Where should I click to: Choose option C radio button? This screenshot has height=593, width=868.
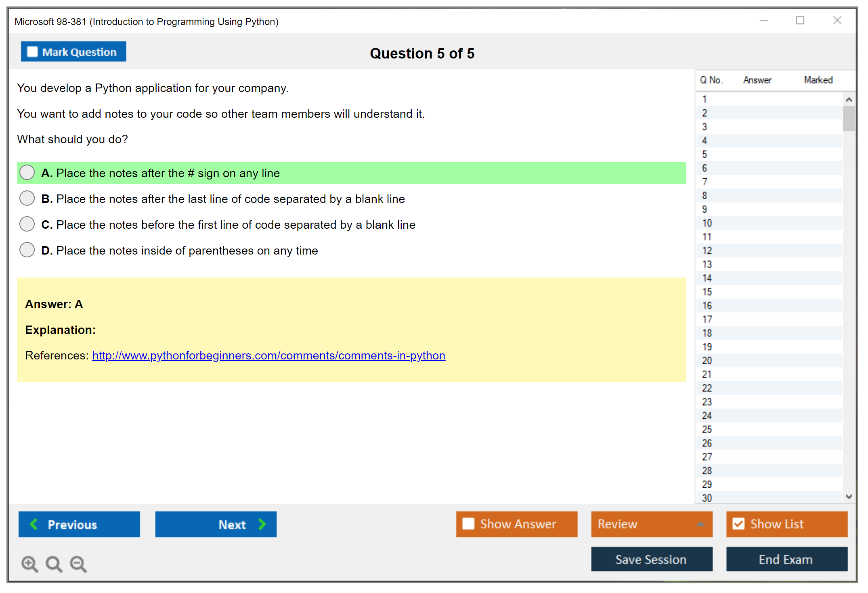pyautogui.click(x=27, y=224)
